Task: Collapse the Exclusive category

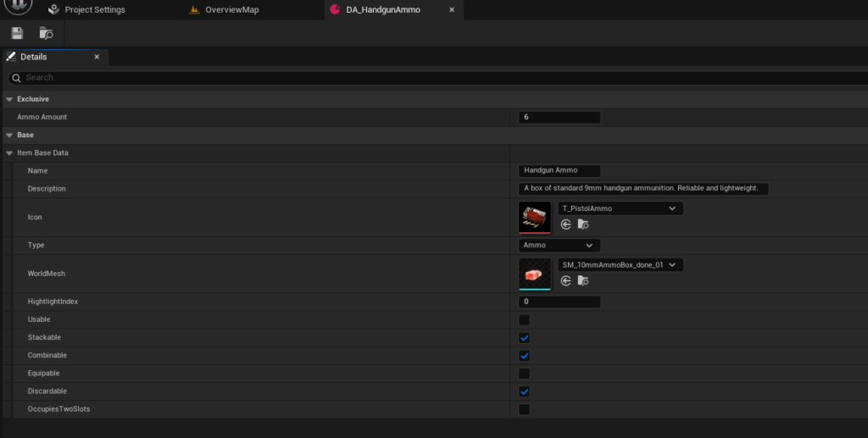Action: point(9,99)
